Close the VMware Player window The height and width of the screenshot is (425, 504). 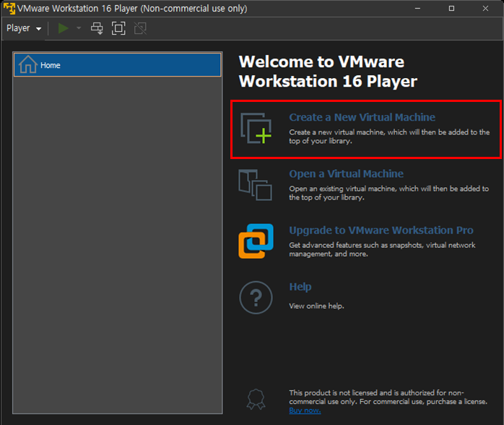(x=485, y=9)
